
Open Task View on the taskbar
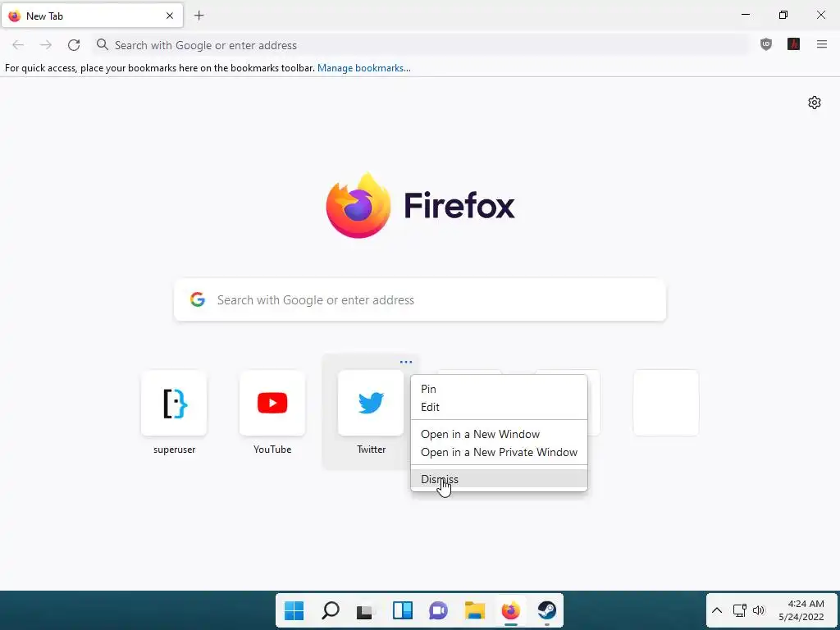click(365, 610)
